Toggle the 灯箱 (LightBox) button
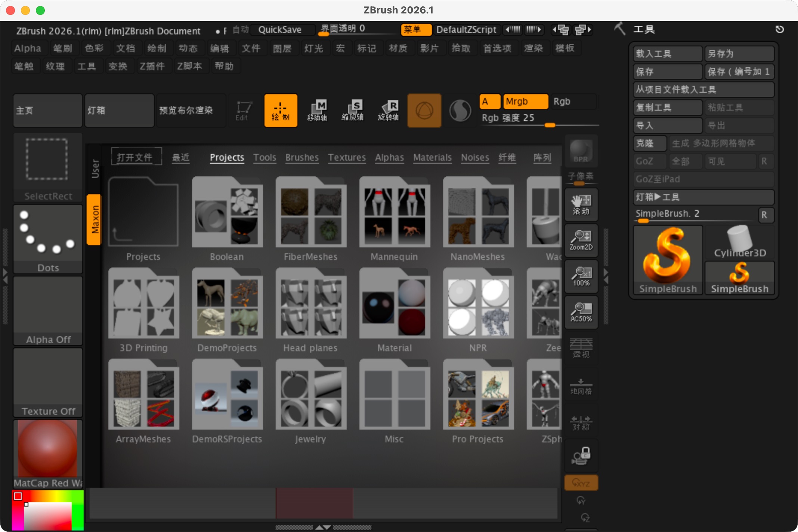 point(119,110)
